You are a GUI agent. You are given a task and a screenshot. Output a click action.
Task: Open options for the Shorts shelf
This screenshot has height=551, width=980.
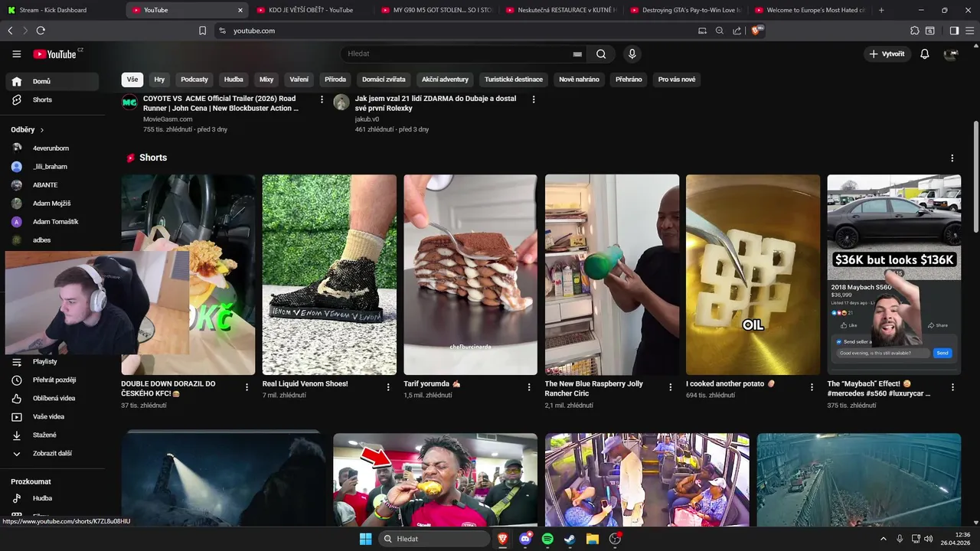pyautogui.click(x=952, y=158)
